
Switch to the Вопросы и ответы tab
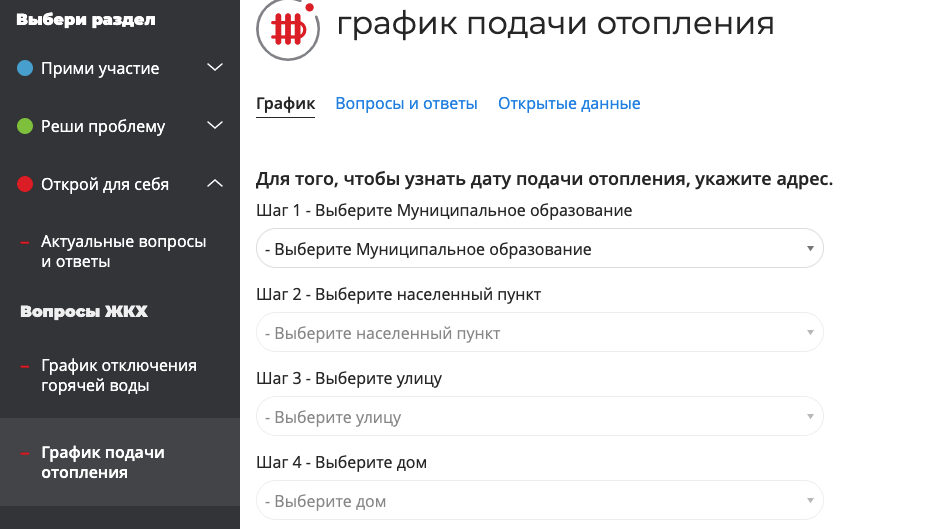tap(406, 104)
